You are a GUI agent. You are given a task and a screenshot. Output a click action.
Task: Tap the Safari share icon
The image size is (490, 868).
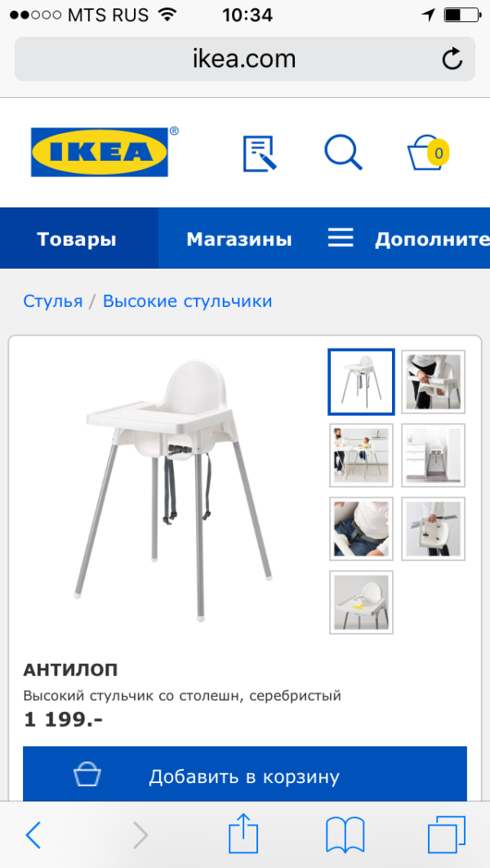tap(244, 835)
